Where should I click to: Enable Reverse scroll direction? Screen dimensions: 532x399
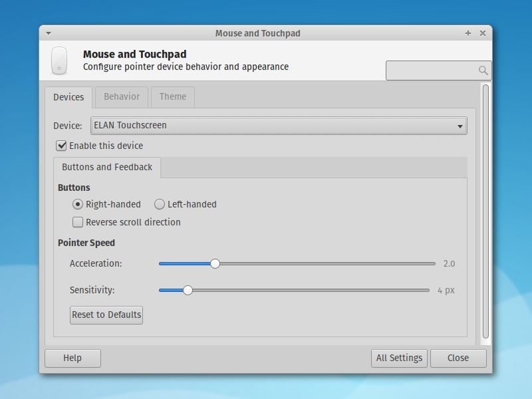pos(78,221)
